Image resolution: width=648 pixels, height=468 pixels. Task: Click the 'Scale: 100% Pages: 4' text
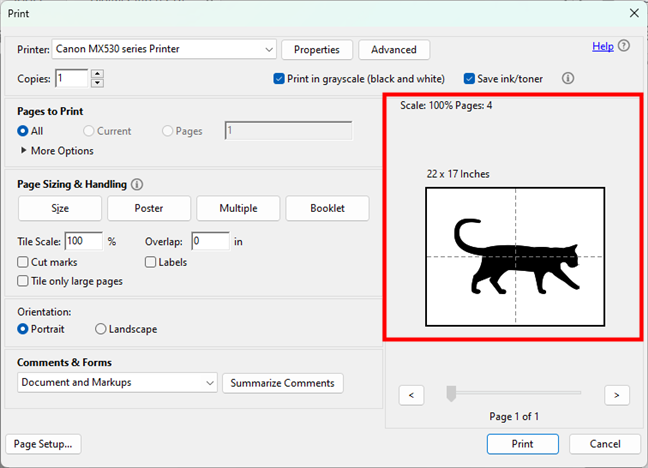(446, 105)
